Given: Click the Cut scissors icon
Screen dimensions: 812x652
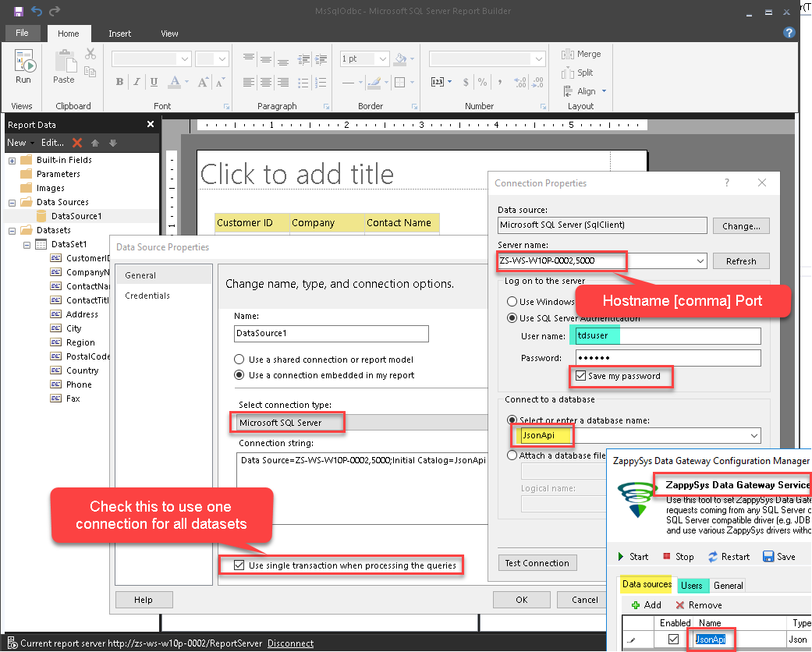Looking at the screenshot, I should (x=90, y=54).
